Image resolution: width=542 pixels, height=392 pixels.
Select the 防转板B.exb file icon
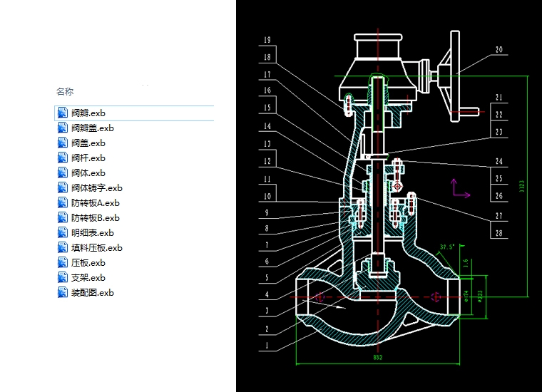(x=63, y=218)
